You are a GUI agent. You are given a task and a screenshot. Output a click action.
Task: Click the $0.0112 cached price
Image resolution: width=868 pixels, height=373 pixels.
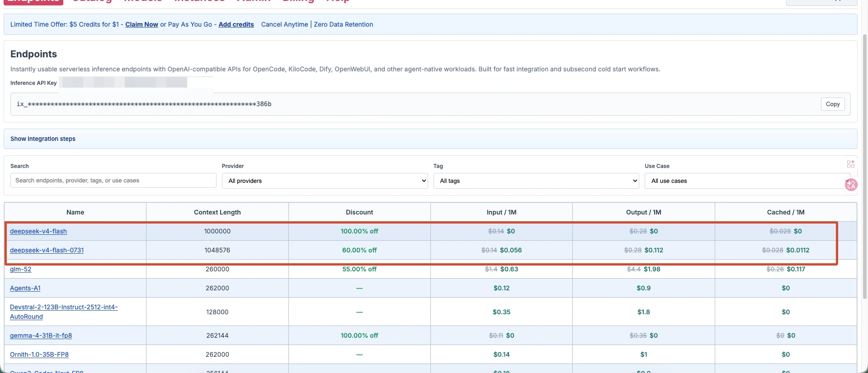(x=798, y=250)
